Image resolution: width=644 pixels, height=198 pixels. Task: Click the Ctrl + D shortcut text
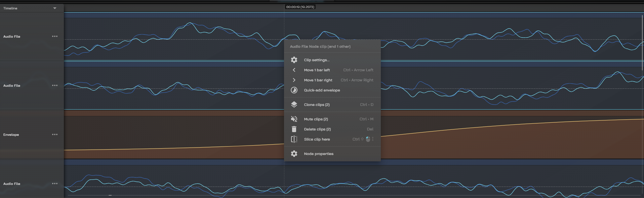tap(367, 105)
